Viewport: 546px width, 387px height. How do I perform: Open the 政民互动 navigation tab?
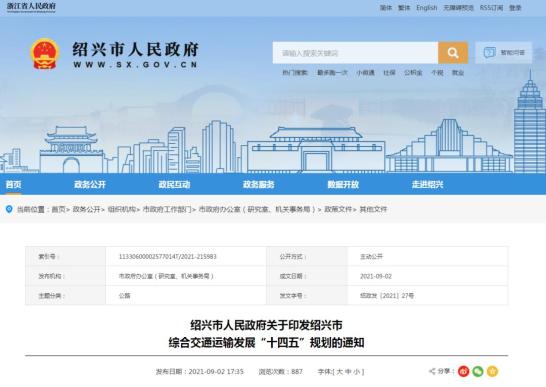click(174, 184)
